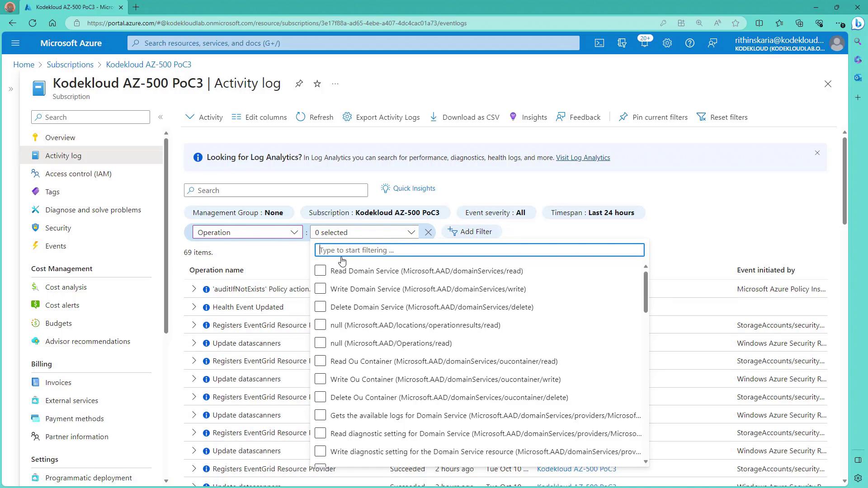Viewport: 868px width, 488px height.
Task: Click browser refresh button
Action: [33, 23]
